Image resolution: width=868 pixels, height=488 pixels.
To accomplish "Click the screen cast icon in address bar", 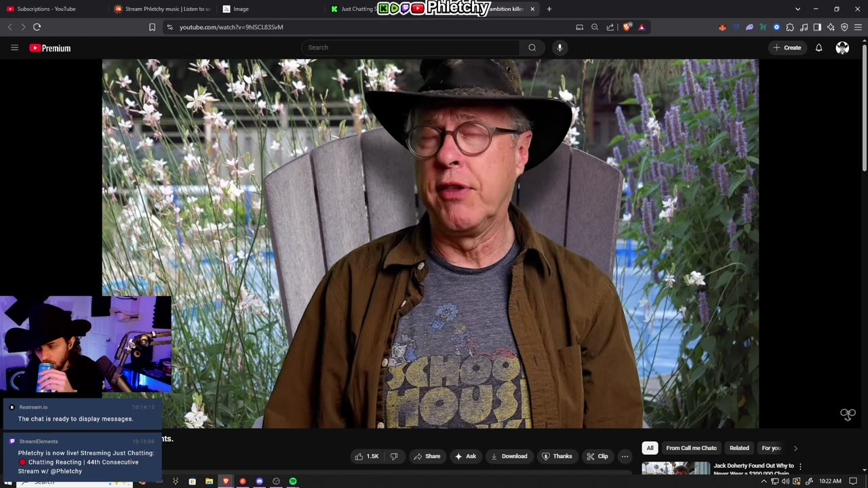I will [x=579, y=27].
